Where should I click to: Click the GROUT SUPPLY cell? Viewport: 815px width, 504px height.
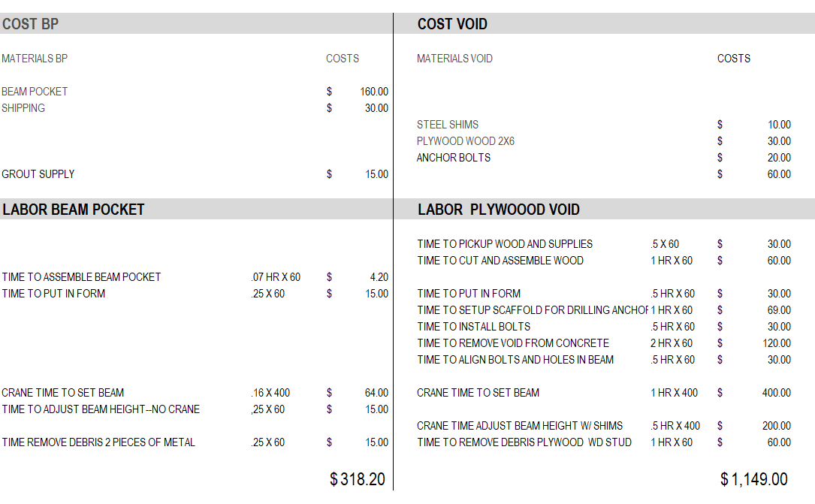[38, 174]
